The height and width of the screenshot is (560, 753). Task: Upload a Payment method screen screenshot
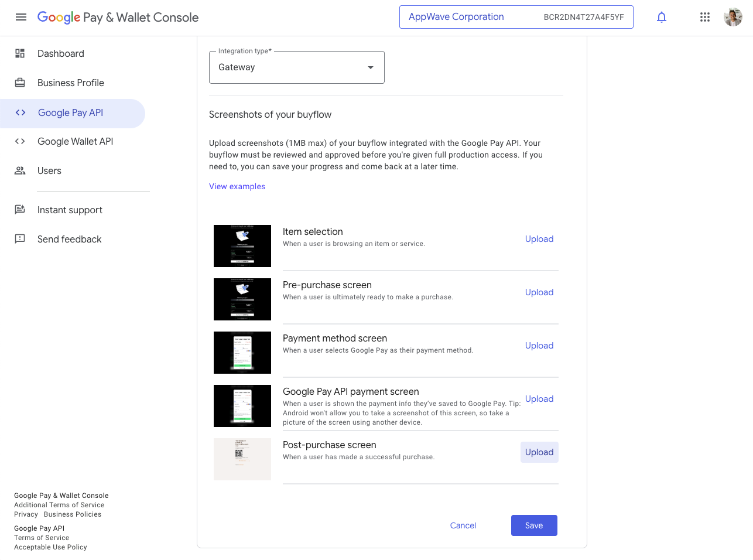click(539, 346)
